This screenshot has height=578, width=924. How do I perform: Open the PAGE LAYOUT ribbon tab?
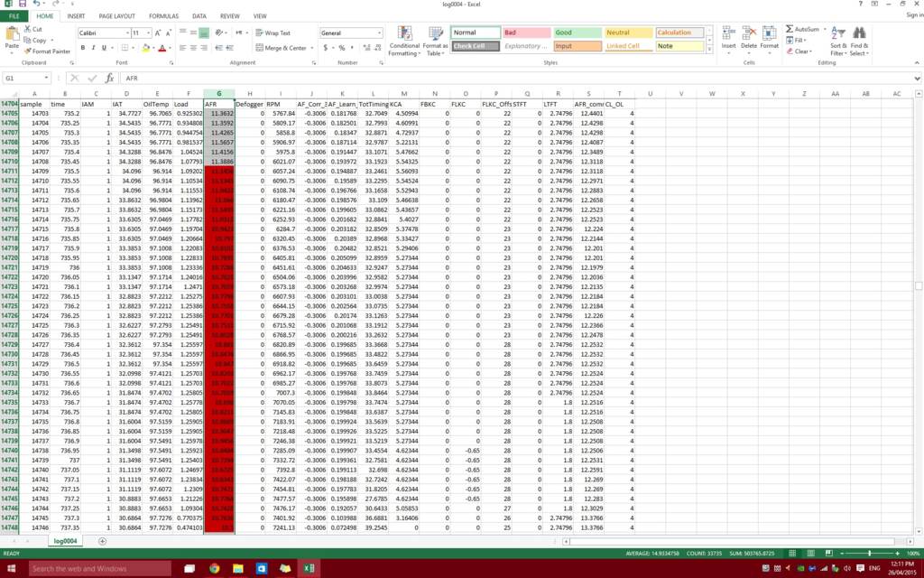click(x=117, y=16)
